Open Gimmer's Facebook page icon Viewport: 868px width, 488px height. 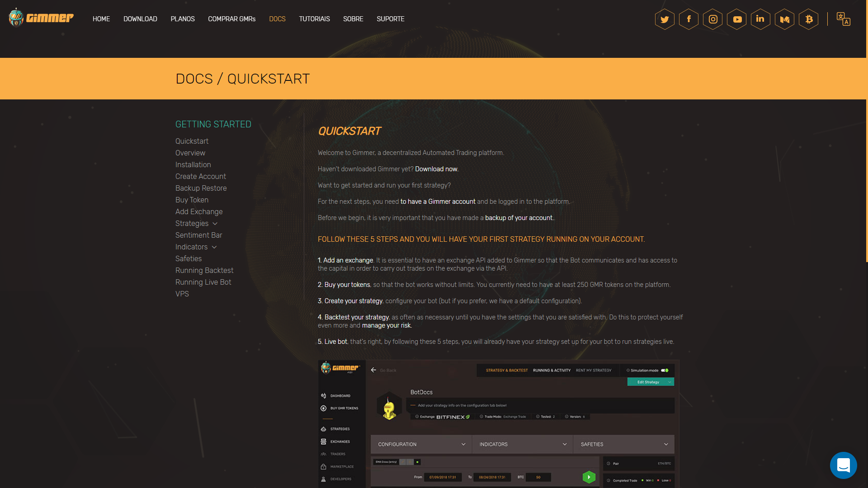click(689, 19)
